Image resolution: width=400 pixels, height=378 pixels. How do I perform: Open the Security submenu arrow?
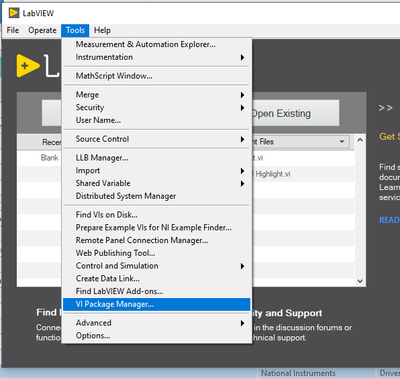242,108
